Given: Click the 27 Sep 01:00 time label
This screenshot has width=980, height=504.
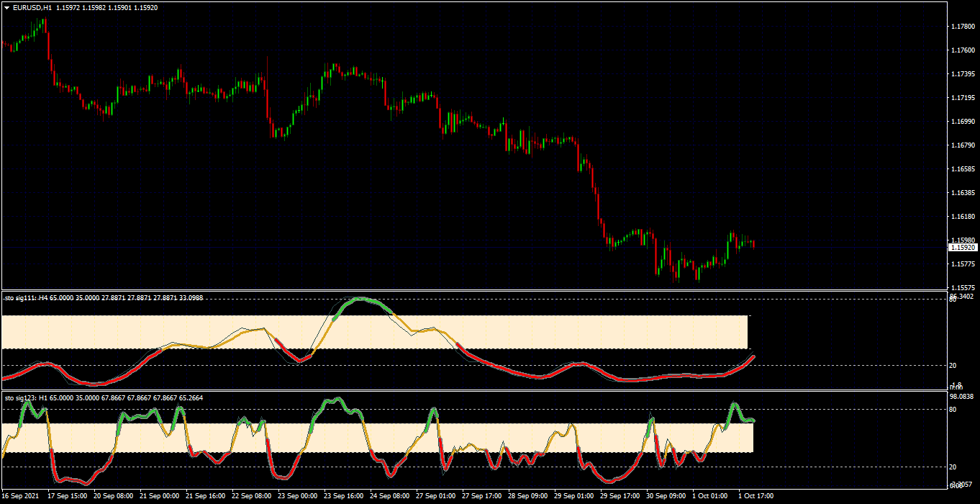Looking at the screenshot, I should pos(436,496).
